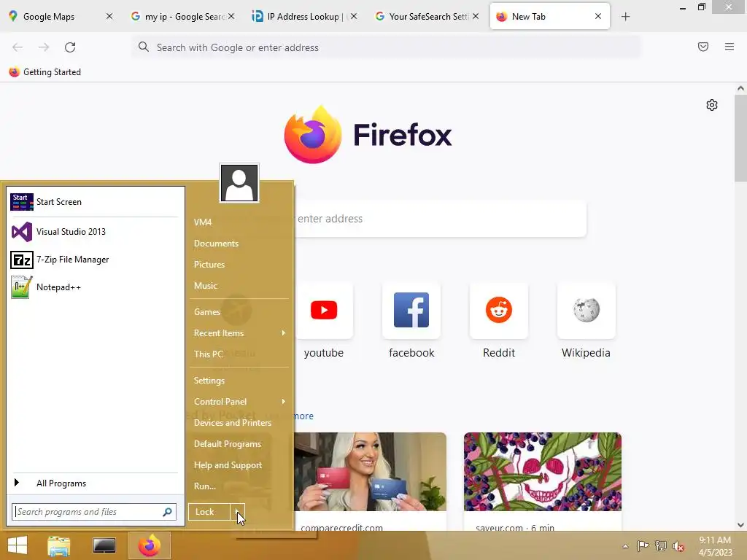
Task: Open the taskbar monitor application icon
Action: coord(104,545)
